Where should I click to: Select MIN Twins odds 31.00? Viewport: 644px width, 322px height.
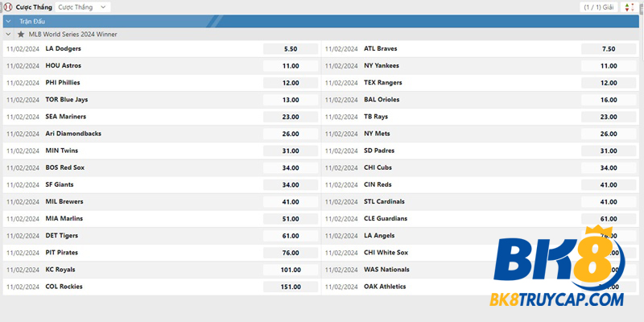pyautogui.click(x=291, y=151)
